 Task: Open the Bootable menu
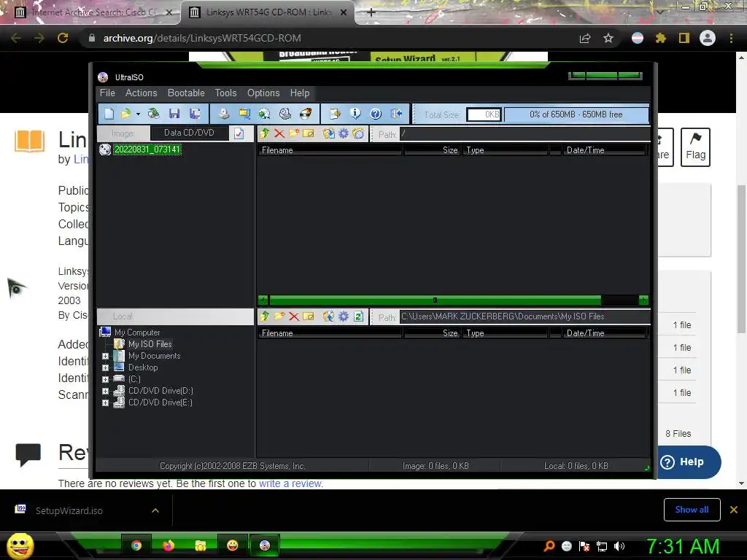[186, 93]
